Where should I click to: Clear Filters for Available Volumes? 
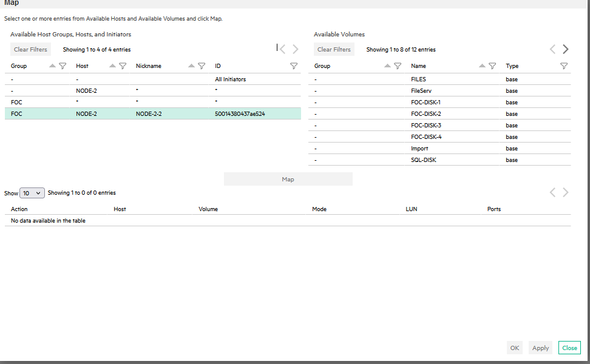tap(334, 49)
